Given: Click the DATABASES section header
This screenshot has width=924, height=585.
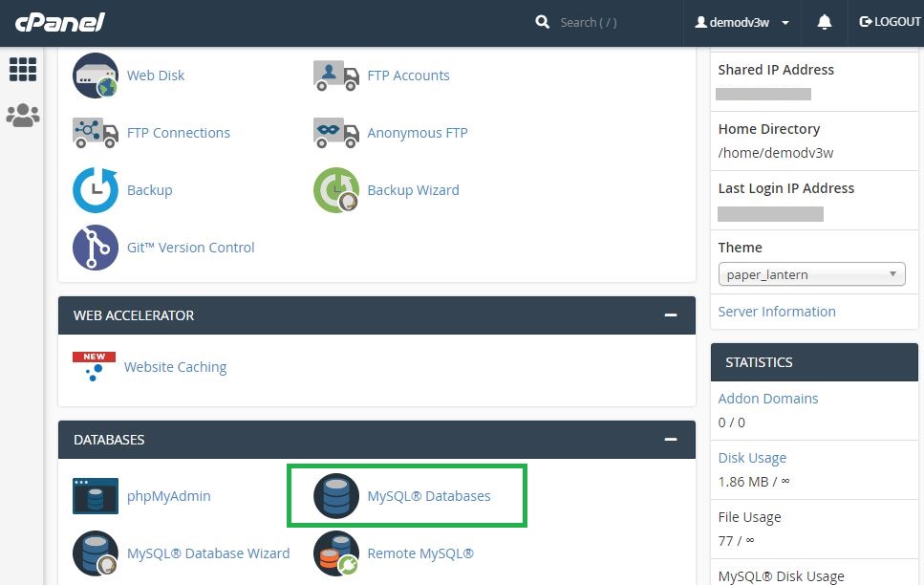Looking at the screenshot, I should [376, 440].
